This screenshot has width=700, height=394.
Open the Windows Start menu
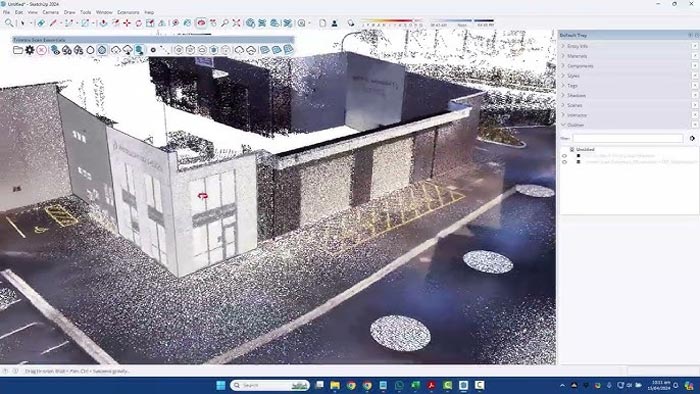221,385
